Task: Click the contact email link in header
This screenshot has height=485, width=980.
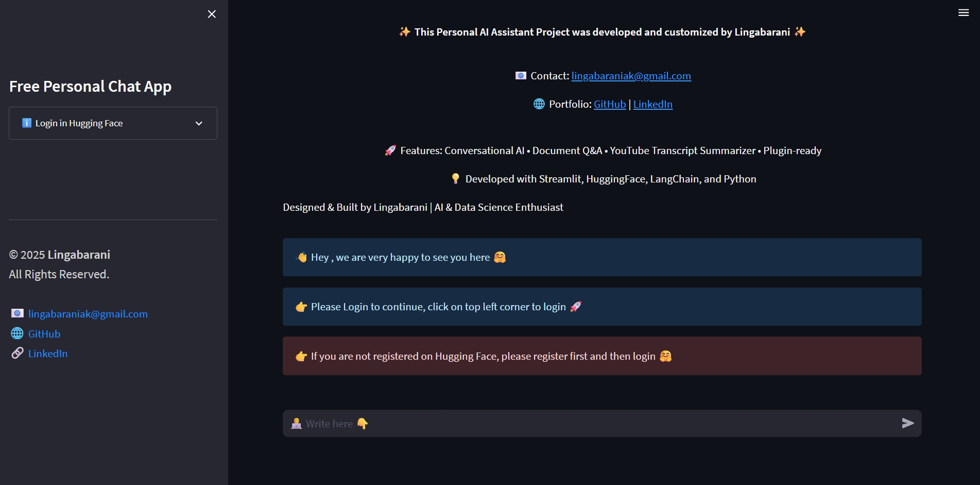Action: click(631, 76)
